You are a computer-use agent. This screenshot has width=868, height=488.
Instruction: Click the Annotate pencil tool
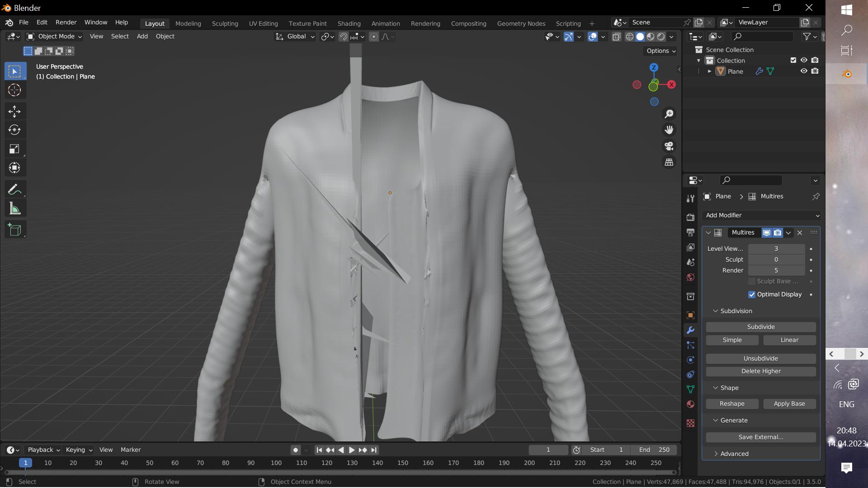(x=14, y=189)
